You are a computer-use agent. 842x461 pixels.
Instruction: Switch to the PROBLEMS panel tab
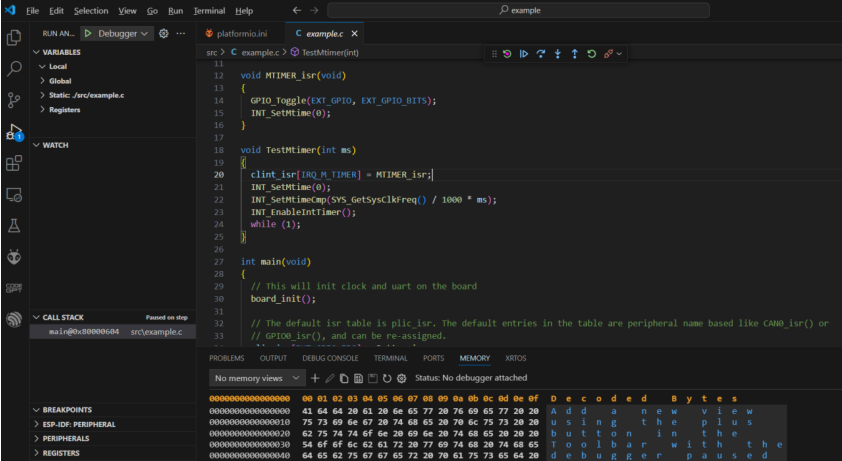point(227,358)
